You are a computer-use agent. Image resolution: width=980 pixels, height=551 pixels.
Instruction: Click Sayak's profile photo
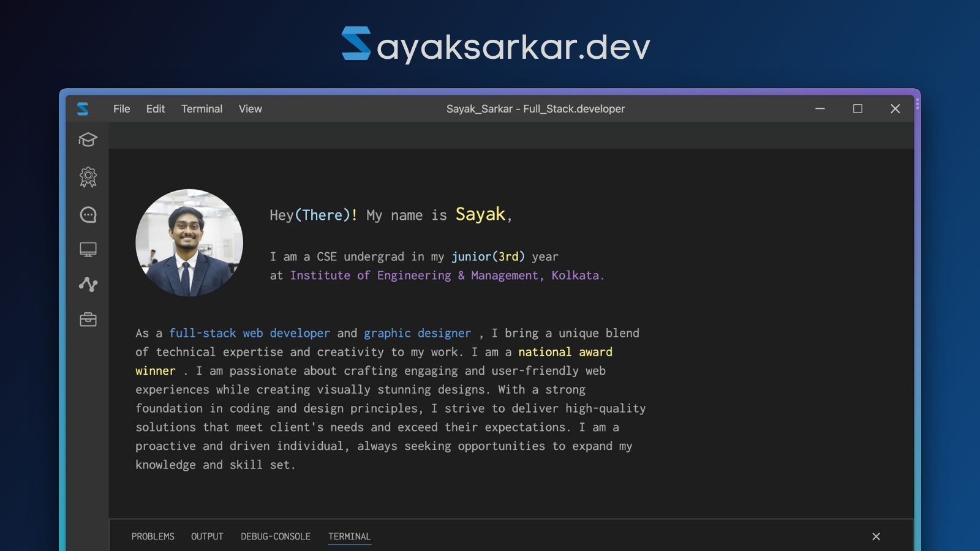[189, 242]
